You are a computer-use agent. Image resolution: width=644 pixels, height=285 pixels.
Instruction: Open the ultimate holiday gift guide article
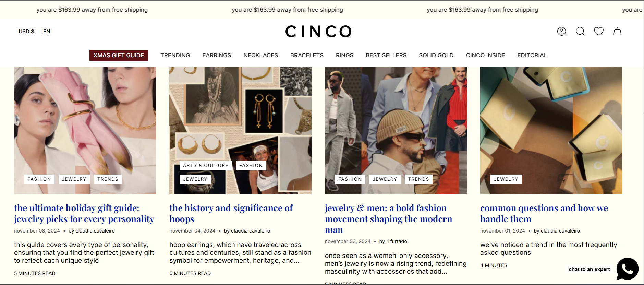pyautogui.click(x=84, y=213)
